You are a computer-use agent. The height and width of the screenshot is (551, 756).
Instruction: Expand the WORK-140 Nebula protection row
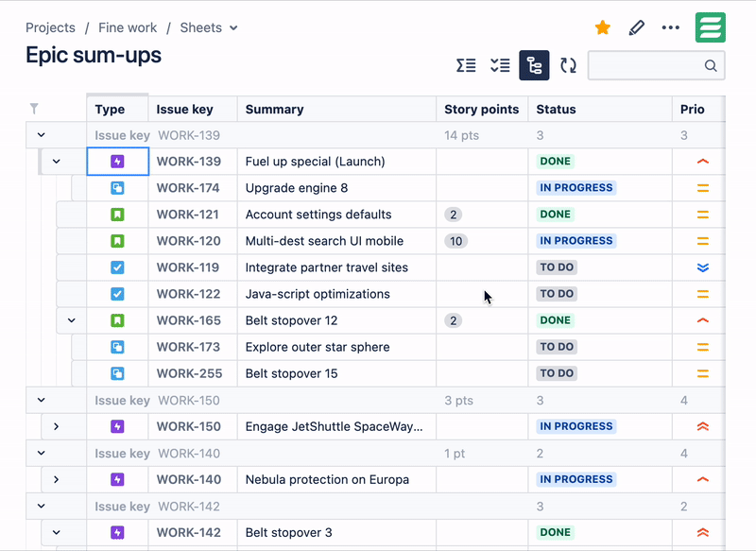point(57,480)
